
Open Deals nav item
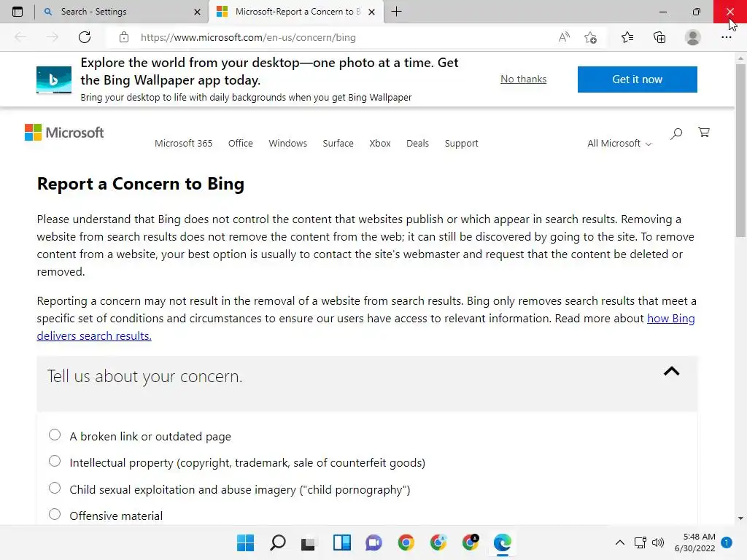418,144
